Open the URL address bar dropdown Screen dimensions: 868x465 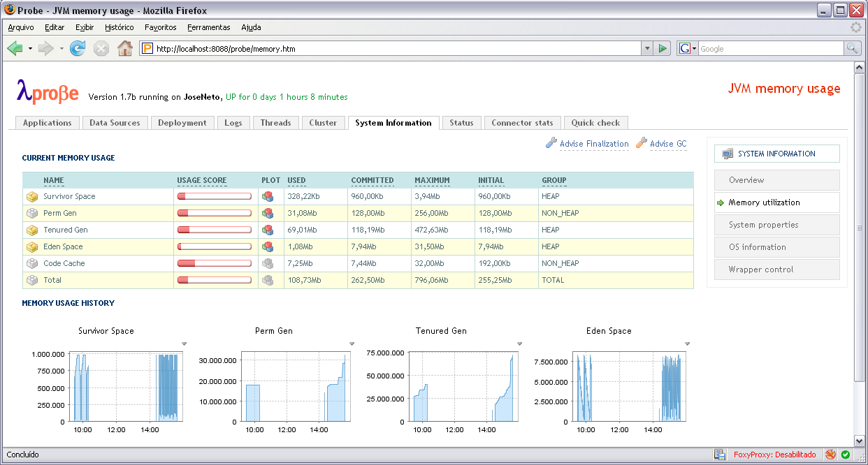click(647, 48)
